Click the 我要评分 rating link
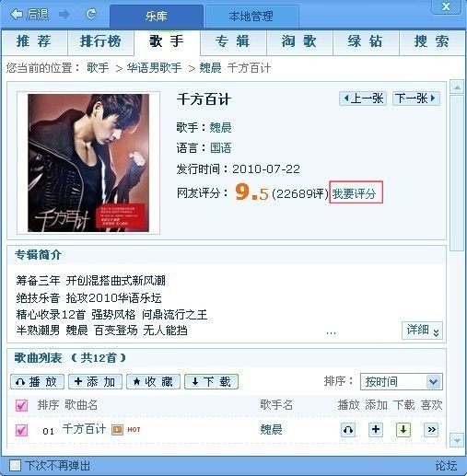This screenshot has height=476, width=467. click(x=355, y=193)
